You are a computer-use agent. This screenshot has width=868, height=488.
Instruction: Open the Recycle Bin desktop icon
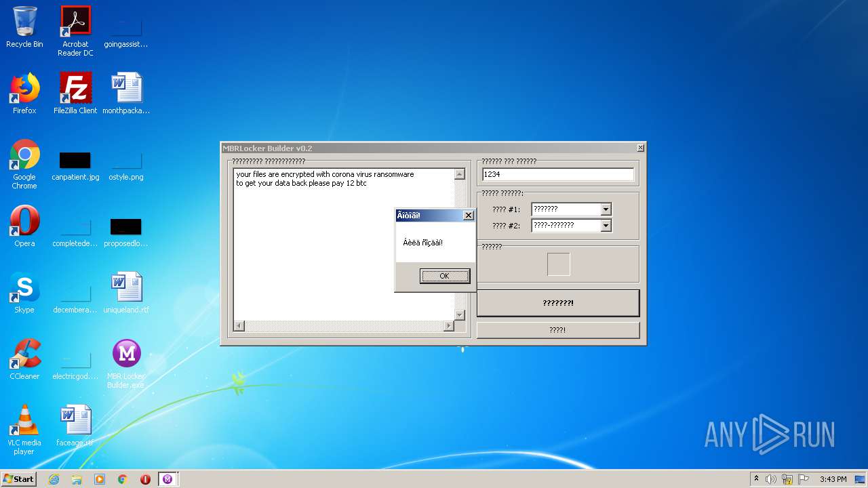[x=24, y=27]
